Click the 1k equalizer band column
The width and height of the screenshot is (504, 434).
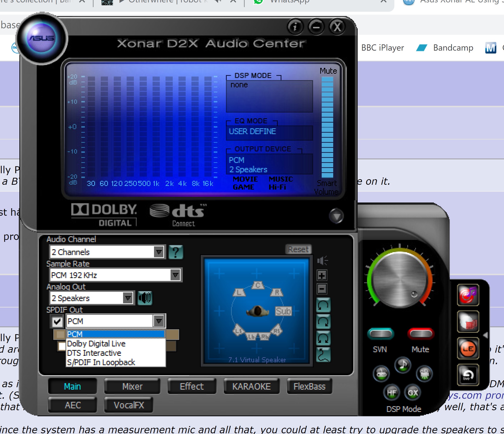(156, 126)
